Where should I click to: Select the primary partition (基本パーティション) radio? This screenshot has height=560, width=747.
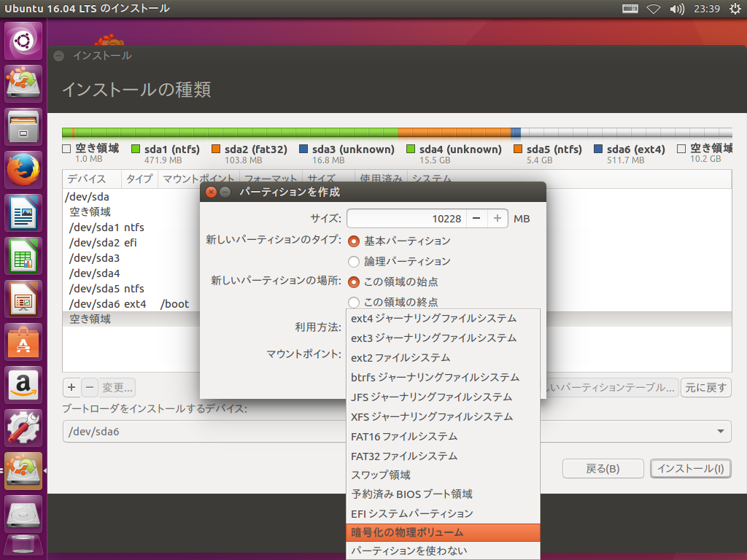(x=354, y=241)
